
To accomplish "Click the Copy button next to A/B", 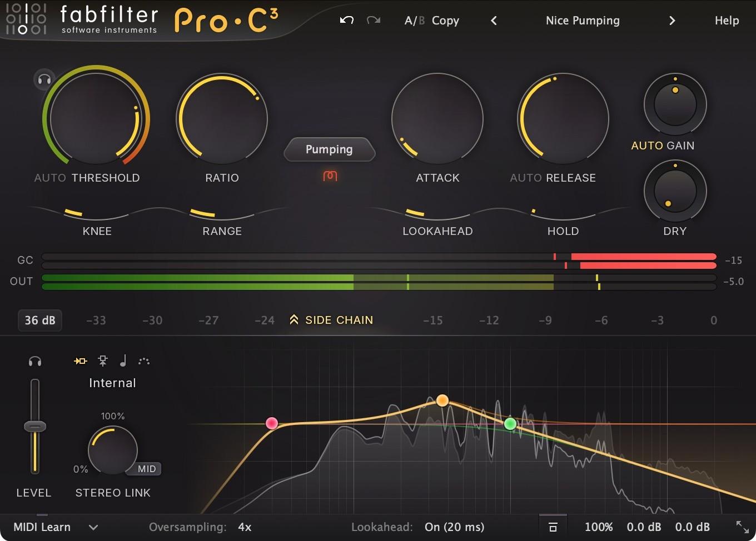I will pyautogui.click(x=445, y=20).
